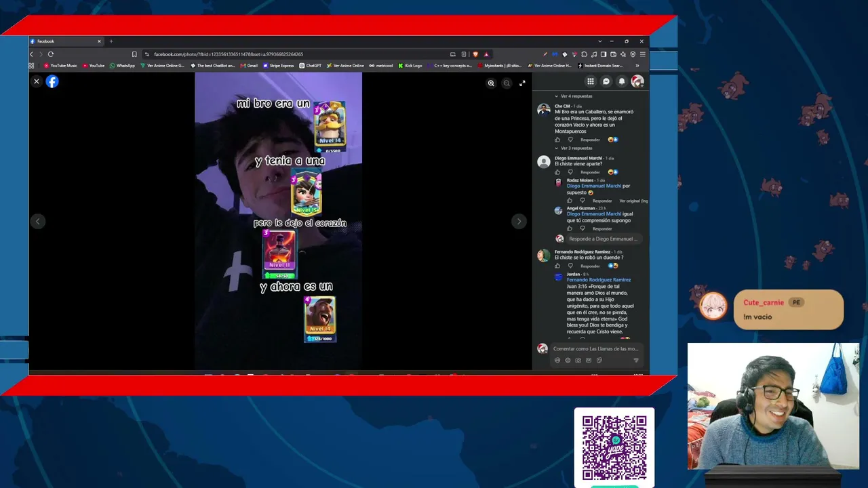This screenshot has width=868, height=488.
Task: View reactions on Che CM's comment
Action: 613,140
